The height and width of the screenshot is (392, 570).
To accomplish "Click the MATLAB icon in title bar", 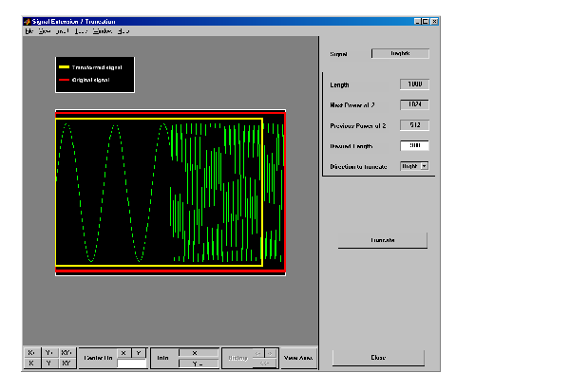I will click(x=27, y=22).
